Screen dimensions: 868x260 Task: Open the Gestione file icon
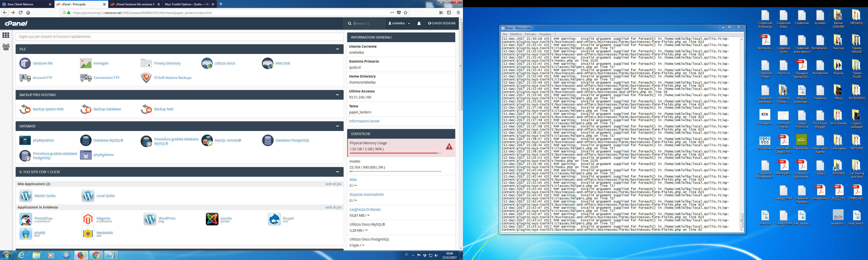25,63
